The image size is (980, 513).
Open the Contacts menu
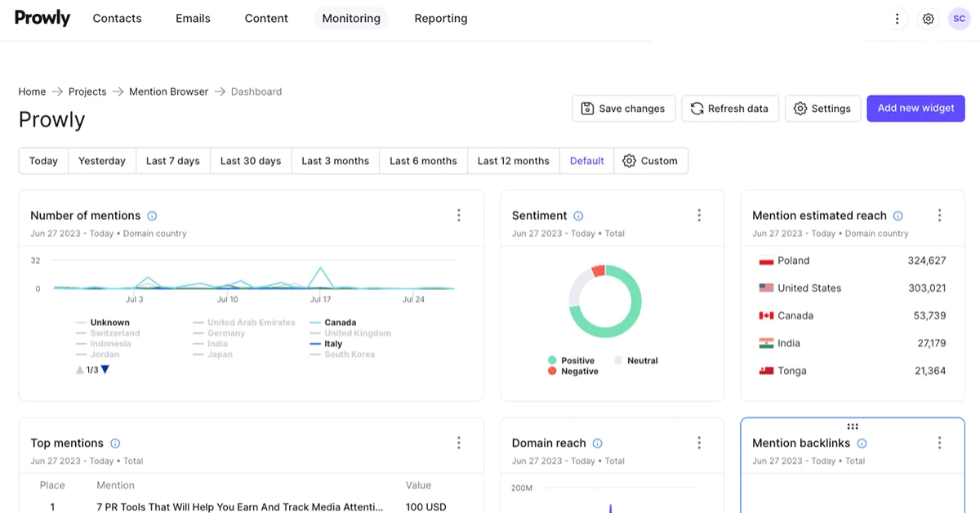[x=117, y=18]
